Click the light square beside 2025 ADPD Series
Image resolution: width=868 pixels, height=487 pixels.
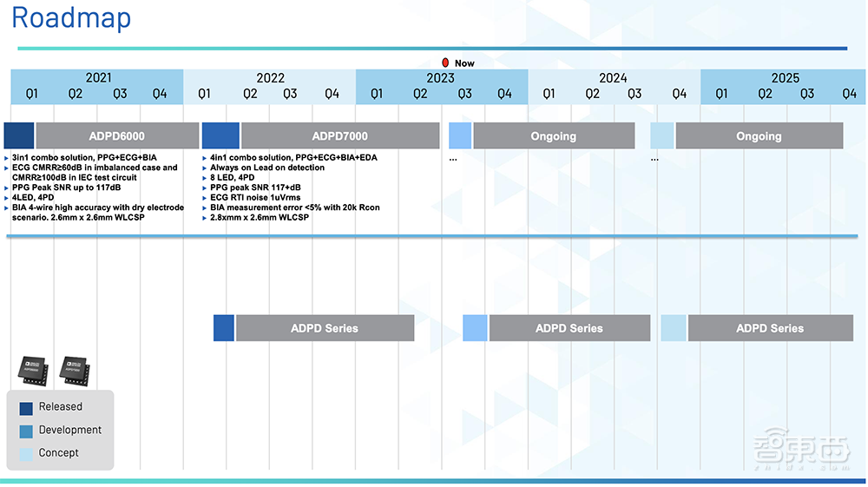(x=674, y=328)
